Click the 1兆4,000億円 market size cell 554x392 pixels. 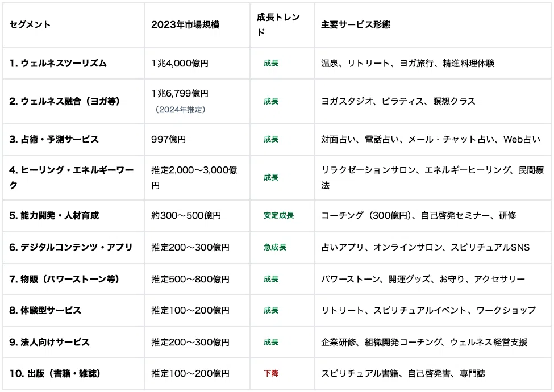[180, 63]
